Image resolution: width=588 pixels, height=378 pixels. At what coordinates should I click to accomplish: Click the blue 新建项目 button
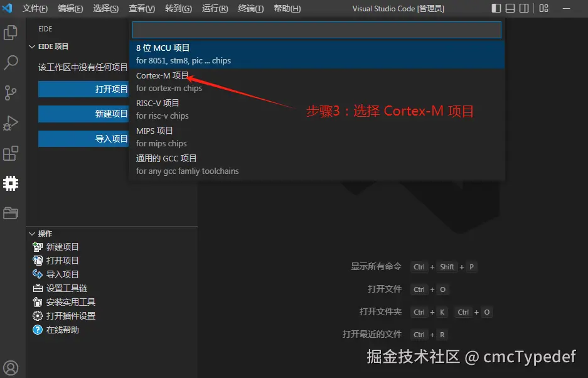(x=83, y=114)
